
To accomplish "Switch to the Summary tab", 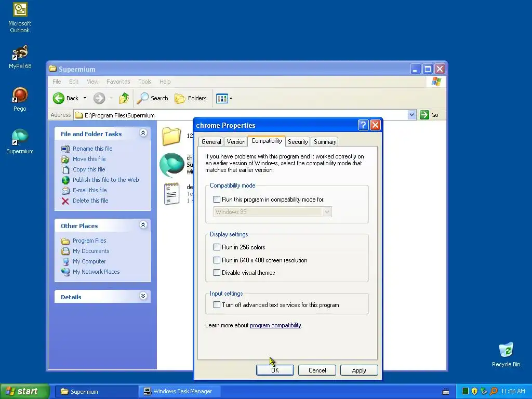I will pos(325,142).
